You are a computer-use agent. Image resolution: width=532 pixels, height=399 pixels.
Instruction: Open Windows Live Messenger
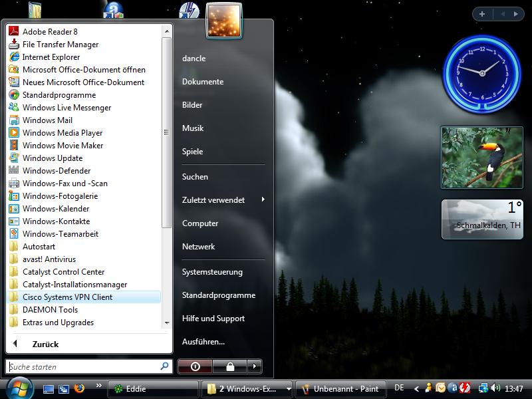click(x=66, y=108)
